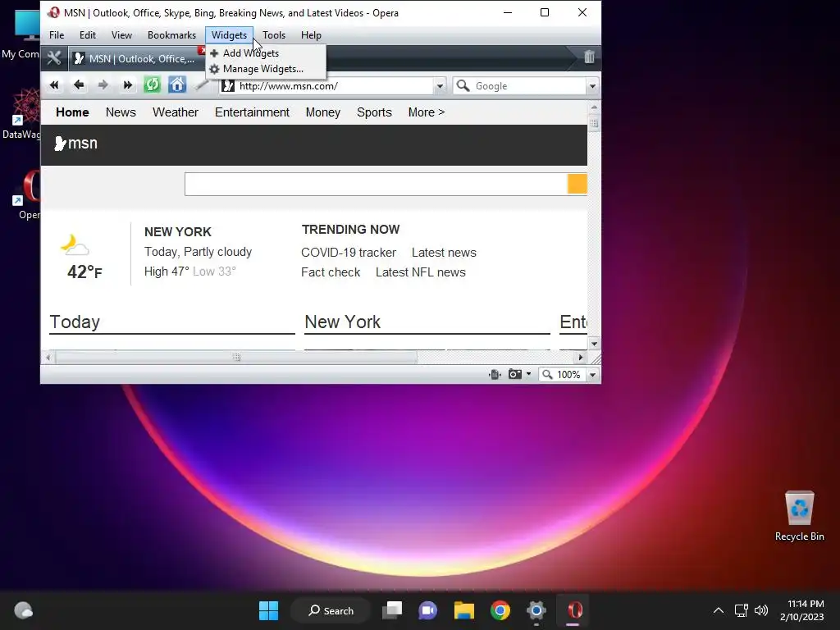Open File Explorer on the taskbar
840x630 pixels.
point(464,610)
